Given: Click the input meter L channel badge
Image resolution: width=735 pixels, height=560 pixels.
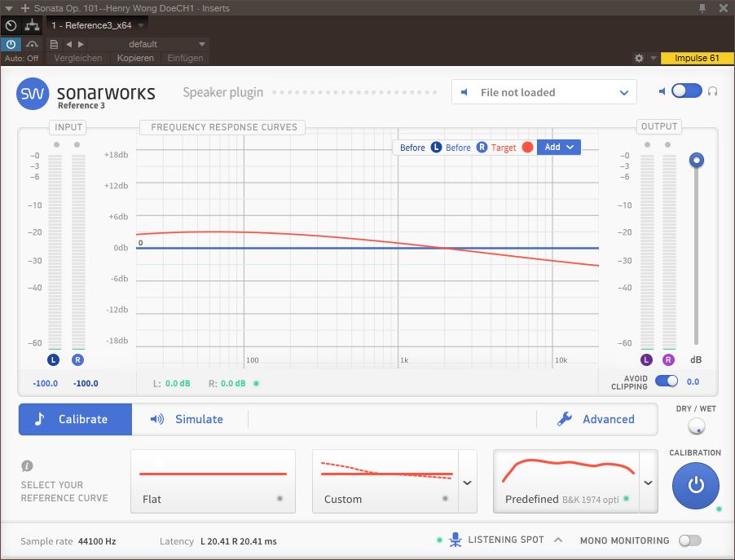Looking at the screenshot, I should pos(54,359).
